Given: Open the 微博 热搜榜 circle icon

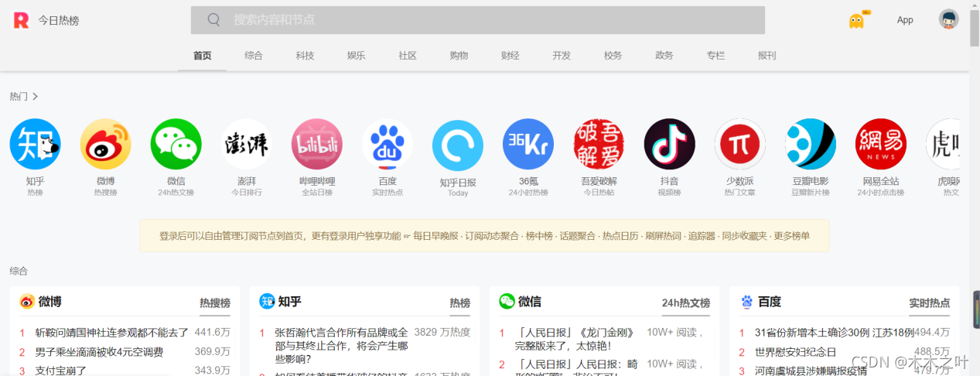Looking at the screenshot, I should tap(106, 144).
